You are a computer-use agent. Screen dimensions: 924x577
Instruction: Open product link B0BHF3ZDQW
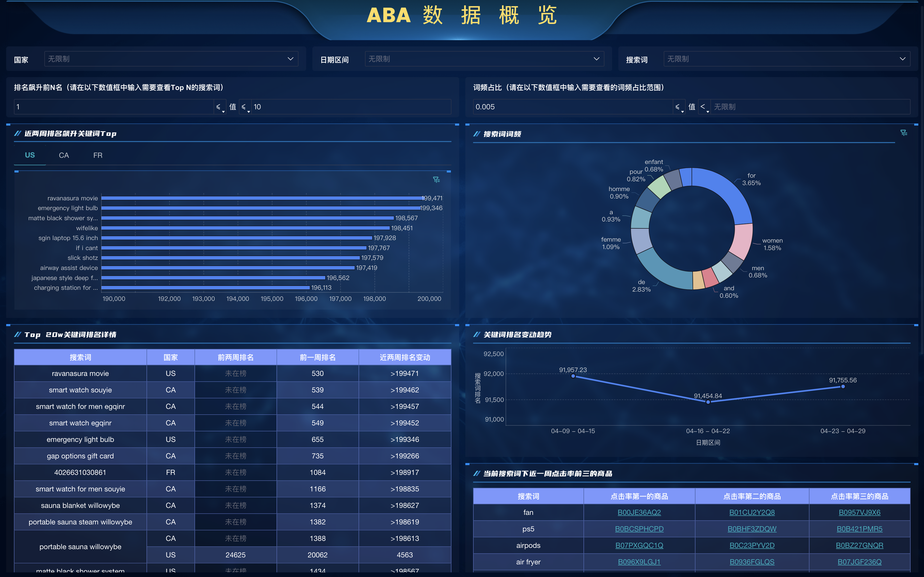[751, 529]
